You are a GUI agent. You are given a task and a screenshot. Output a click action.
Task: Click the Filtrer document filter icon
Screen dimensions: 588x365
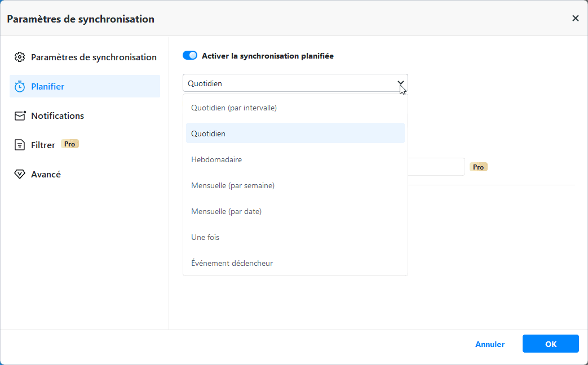(x=20, y=145)
